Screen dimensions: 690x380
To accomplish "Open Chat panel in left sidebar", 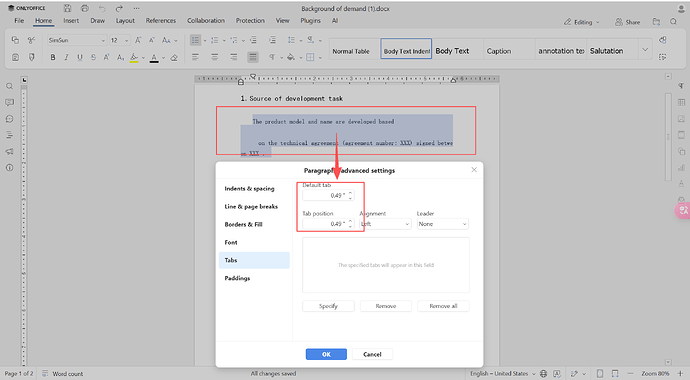I will [9, 119].
